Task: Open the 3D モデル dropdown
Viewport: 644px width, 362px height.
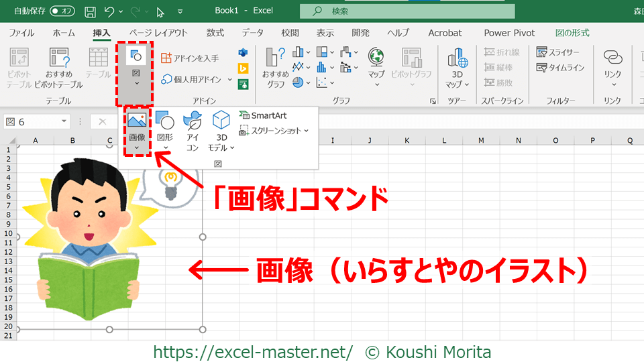Action: 221,131
